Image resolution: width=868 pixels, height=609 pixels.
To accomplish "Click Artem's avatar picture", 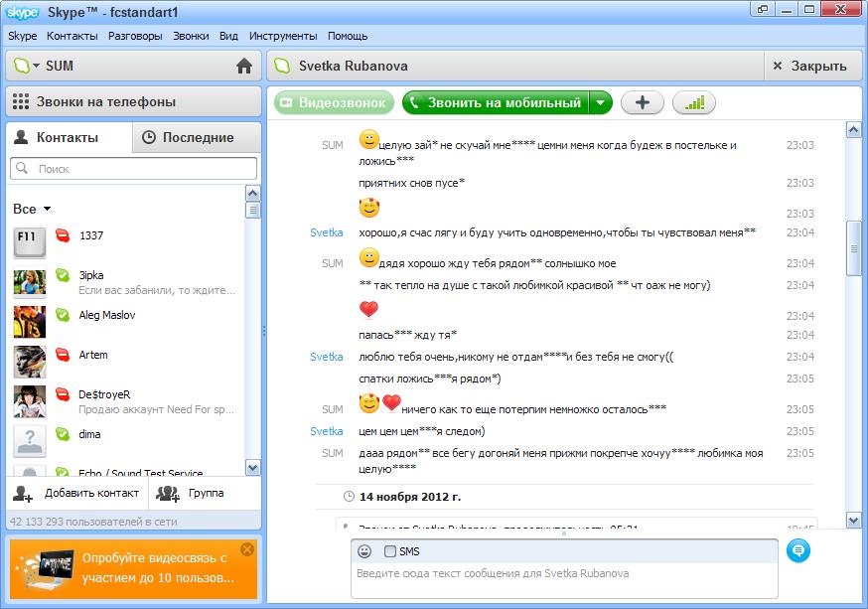I will click(x=30, y=362).
